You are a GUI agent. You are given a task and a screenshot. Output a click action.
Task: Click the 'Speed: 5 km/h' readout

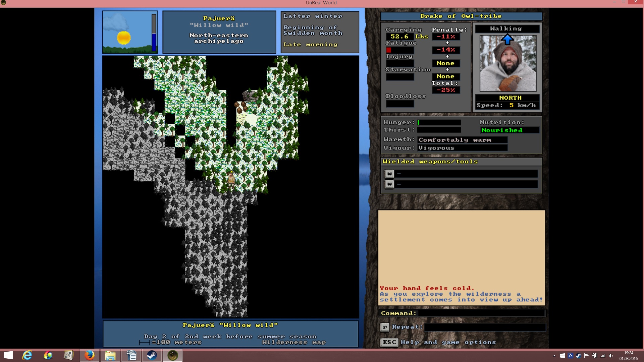[x=506, y=105]
